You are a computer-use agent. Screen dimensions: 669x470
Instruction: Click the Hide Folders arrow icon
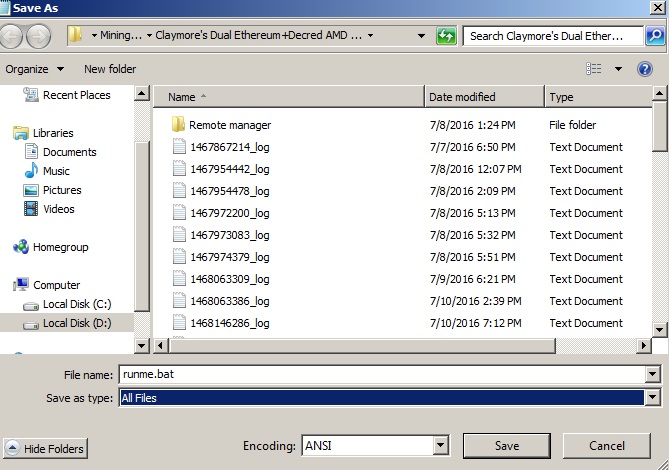click(x=12, y=448)
